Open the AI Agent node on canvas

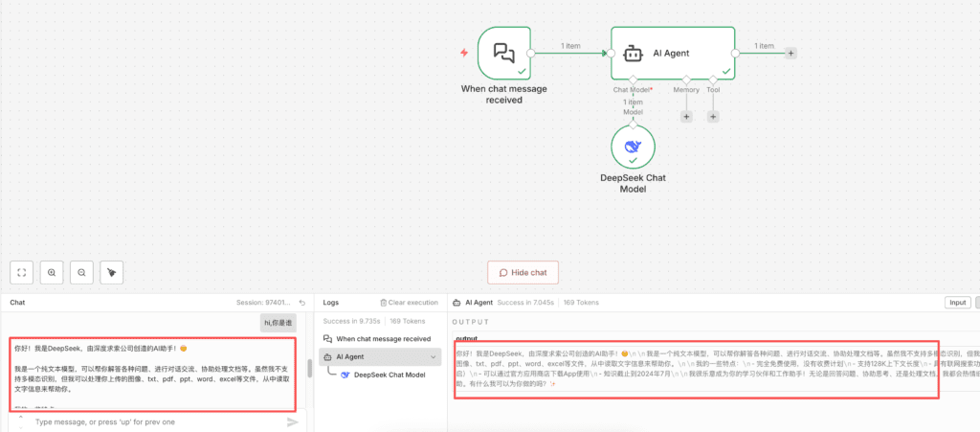[673, 54]
